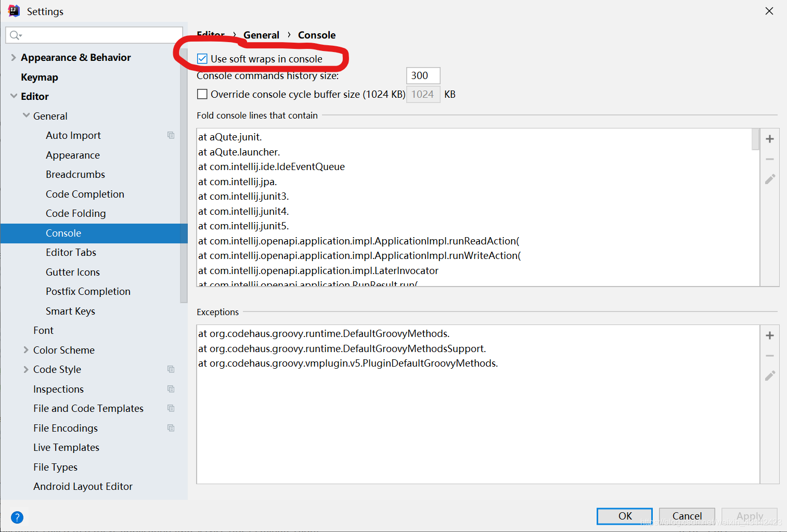The width and height of the screenshot is (787, 532).
Task: Select 'at com.intellij.junit3.' entry
Action: (x=243, y=196)
